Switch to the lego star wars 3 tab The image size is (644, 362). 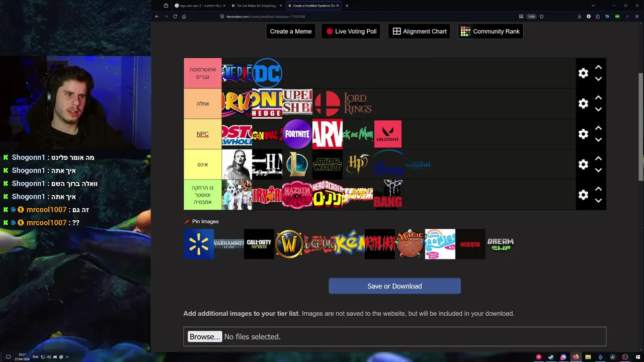(x=199, y=6)
